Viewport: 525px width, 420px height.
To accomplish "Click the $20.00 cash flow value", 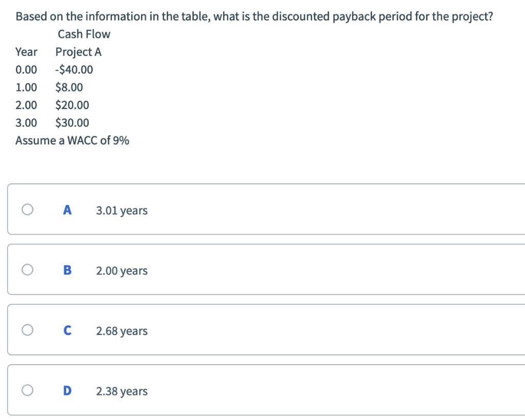I will tap(72, 106).
